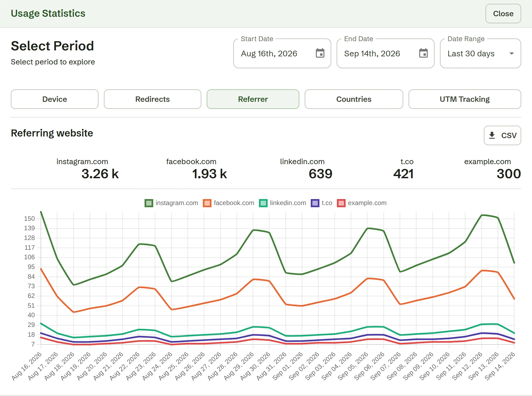
Task: Switch to the Device tab
Action: (55, 99)
